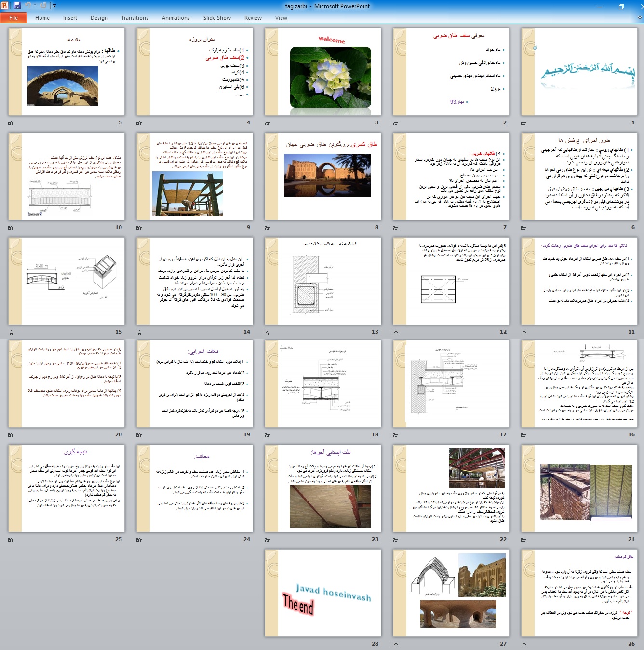The height and width of the screenshot is (650, 644).
Task: Select the Transitions tab
Action: coord(135,18)
